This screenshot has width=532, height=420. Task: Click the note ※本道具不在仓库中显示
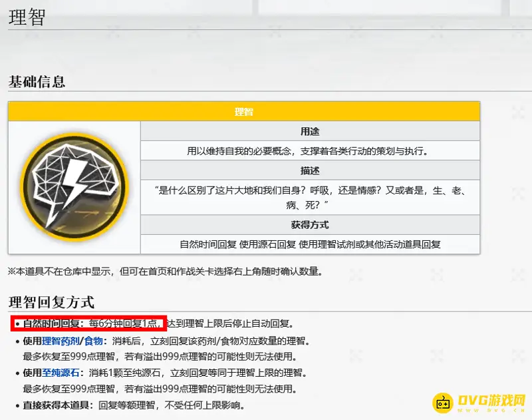(165, 272)
